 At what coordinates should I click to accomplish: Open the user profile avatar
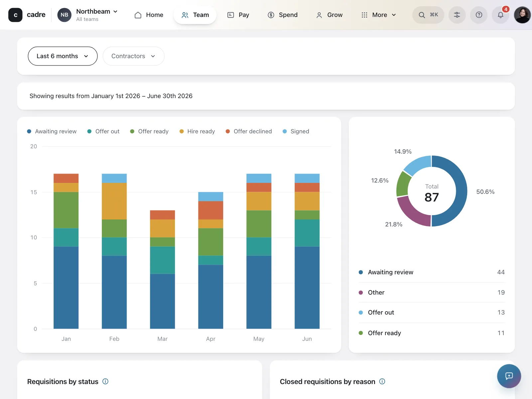tap(522, 15)
